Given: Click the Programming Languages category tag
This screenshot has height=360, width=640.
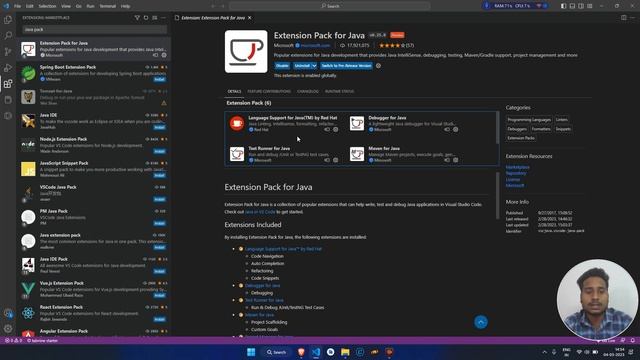Looking at the screenshot, I should pos(529,120).
